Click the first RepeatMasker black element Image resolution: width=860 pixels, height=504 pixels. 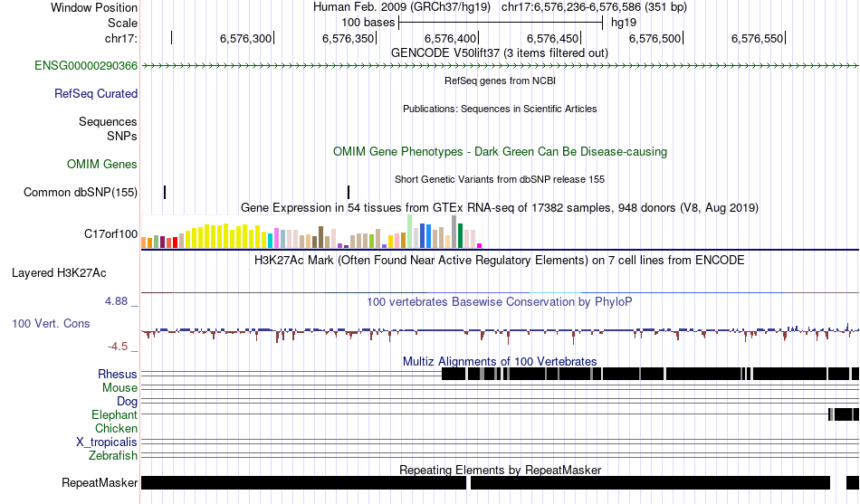(x=304, y=482)
